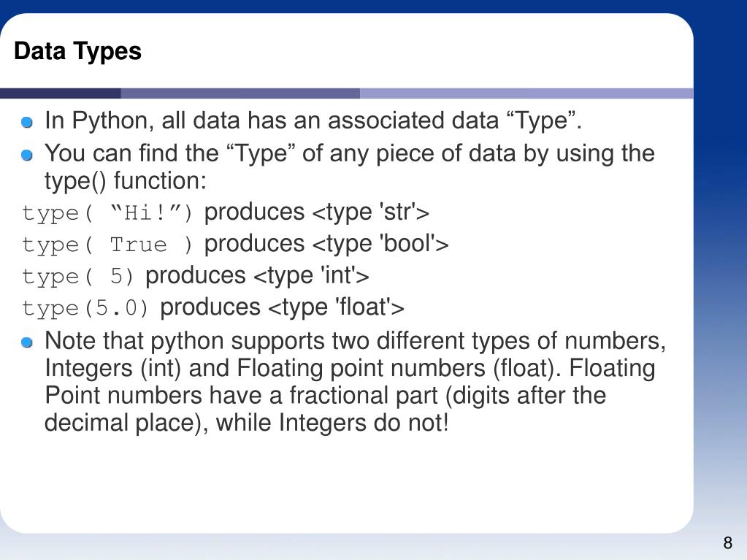Click the words 'type() function:'
Image resolution: width=747 pixels, height=560 pixels.
(126, 181)
